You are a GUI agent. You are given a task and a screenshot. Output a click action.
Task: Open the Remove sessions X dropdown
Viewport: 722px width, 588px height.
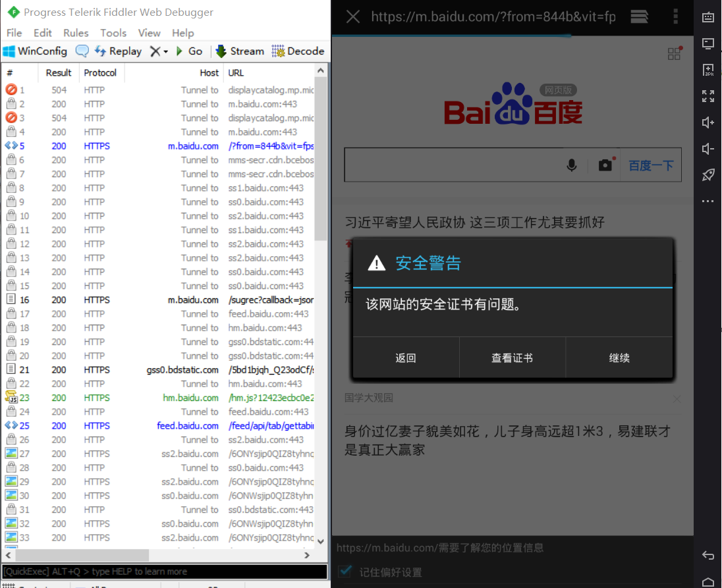click(159, 51)
